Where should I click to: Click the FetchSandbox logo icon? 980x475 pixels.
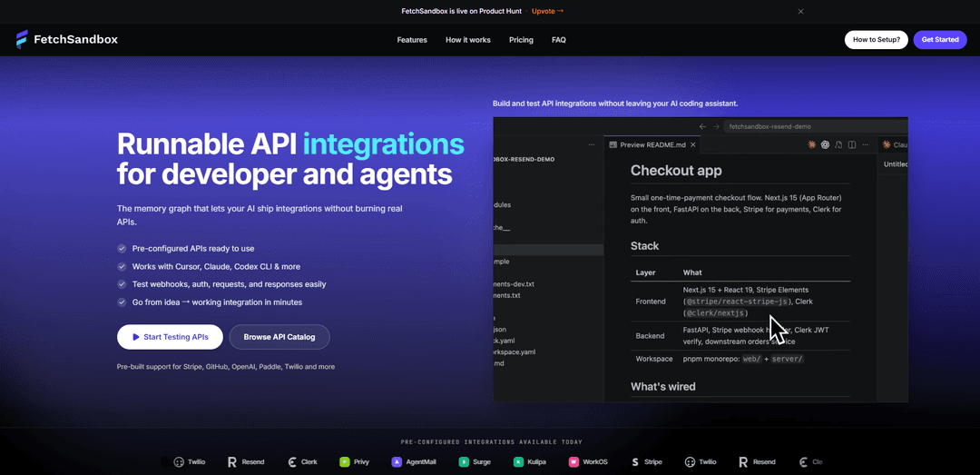tap(22, 39)
